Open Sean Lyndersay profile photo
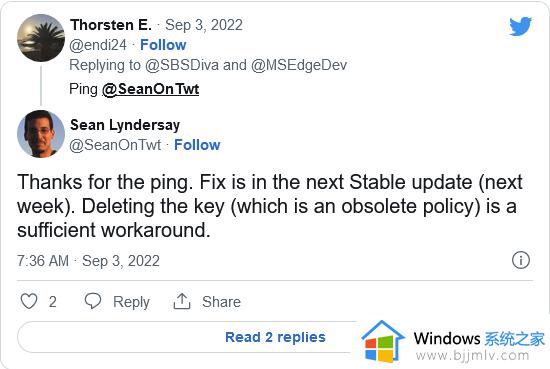Image resolution: width=550 pixels, height=369 pixels. point(41,134)
